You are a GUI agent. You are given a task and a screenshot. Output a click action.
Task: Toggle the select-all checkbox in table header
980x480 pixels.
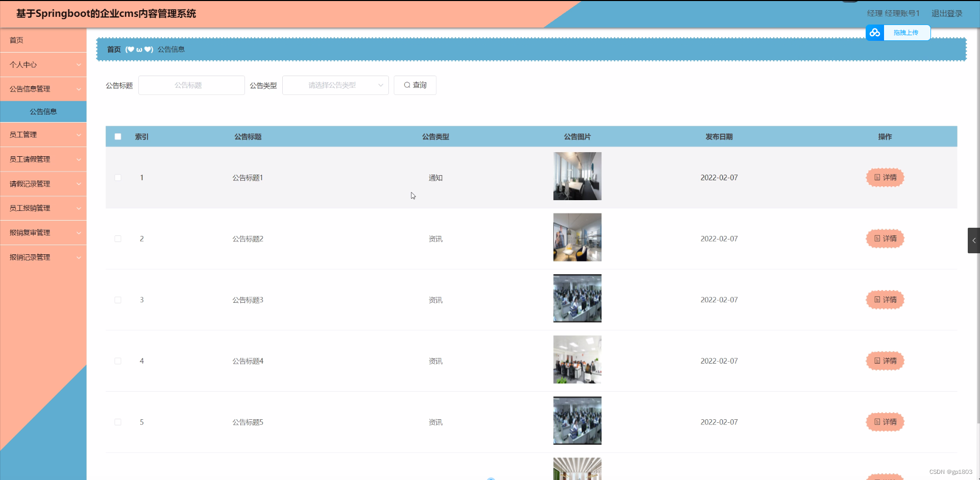[118, 136]
